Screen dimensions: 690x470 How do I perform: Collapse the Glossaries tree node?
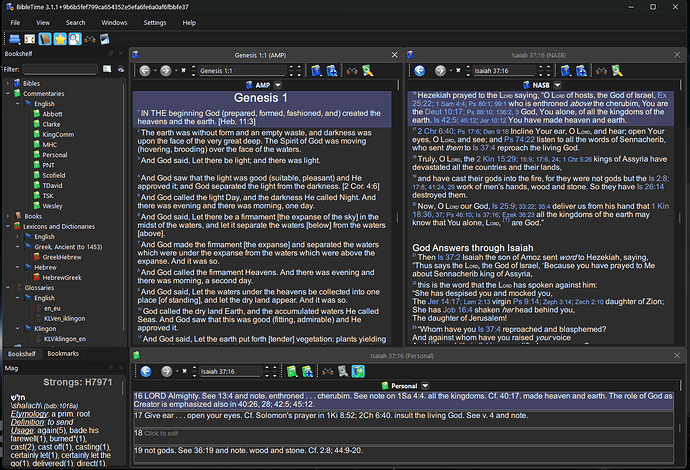pos(7,287)
